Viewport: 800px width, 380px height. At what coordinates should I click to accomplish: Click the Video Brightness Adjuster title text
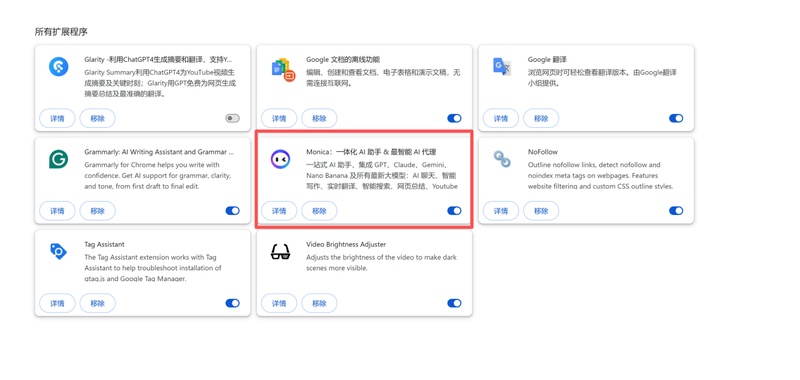(x=346, y=244)
